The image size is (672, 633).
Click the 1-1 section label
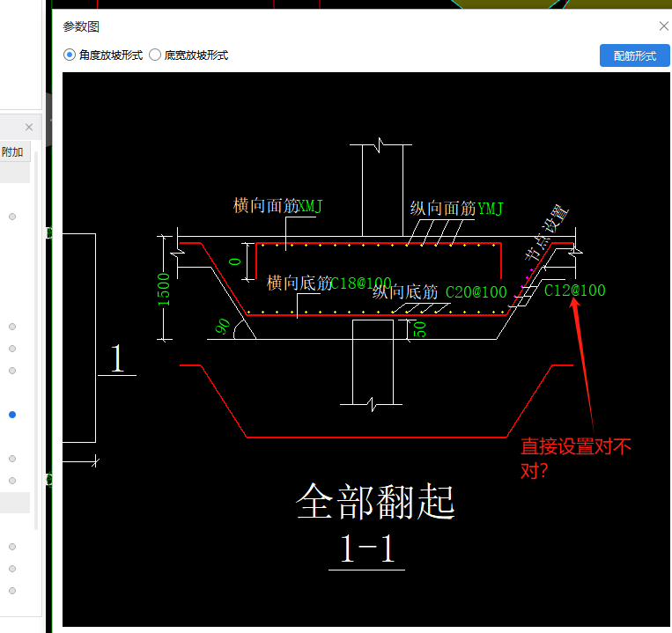tap(367, 548)
